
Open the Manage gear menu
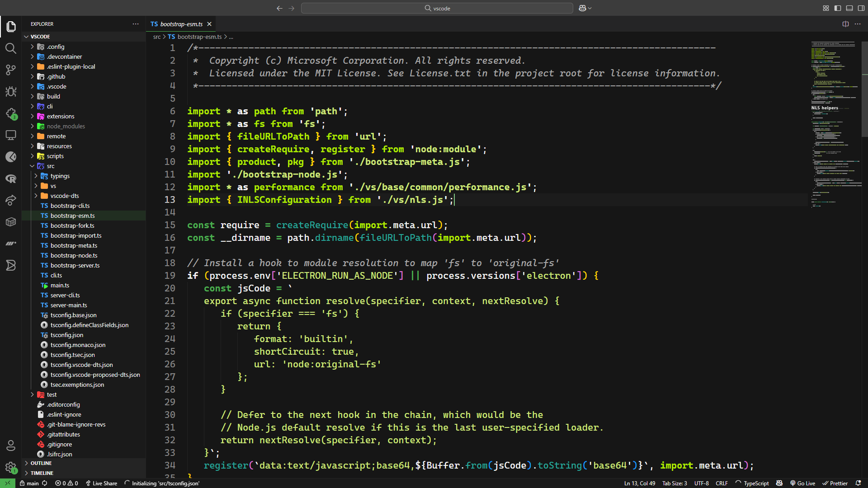tap(11, 467)
